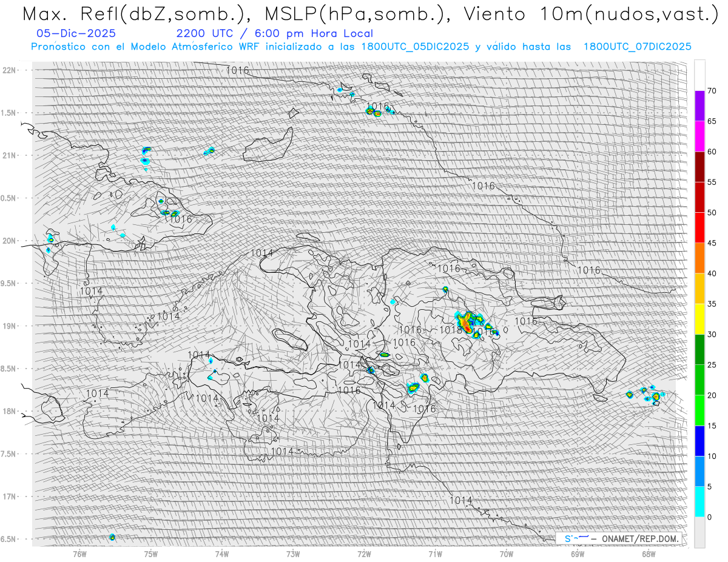Screen dimensions: 728x562
Task: Click the "1018" isobar label
Action: click(x=450, y=330)
